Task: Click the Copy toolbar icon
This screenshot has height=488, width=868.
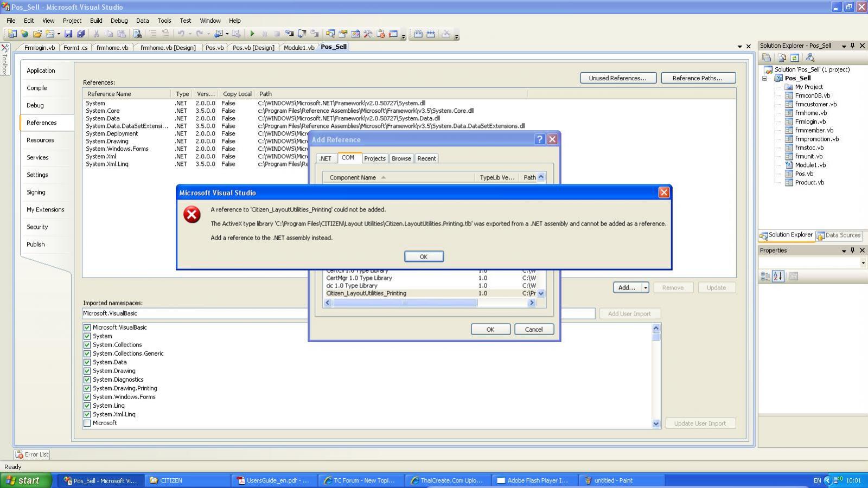Action: [x=108, y=34]
